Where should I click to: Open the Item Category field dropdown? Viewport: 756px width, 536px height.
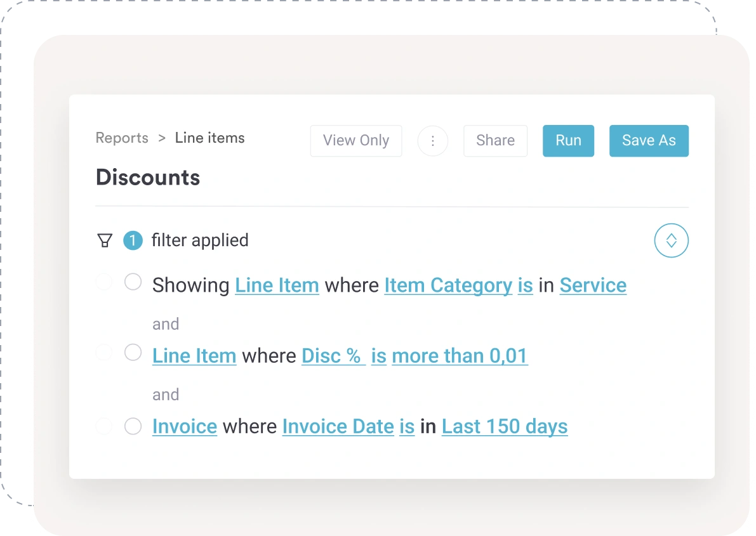point(448,285)
